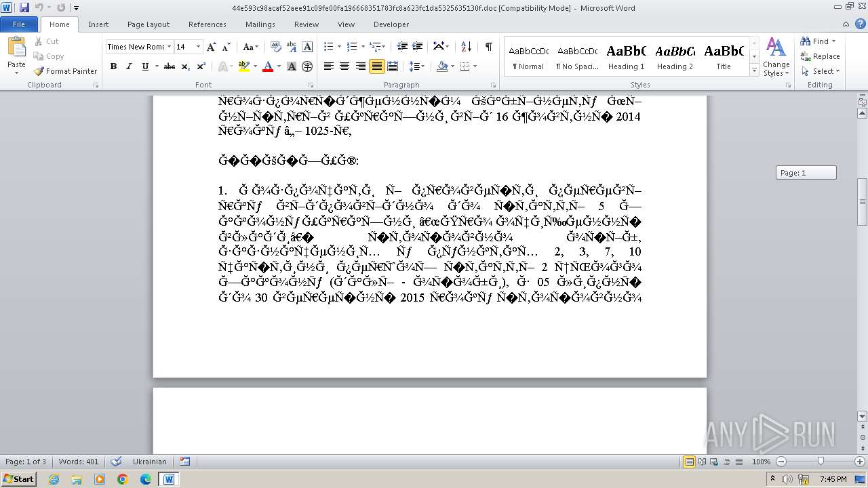
Task: Toggle underline formatting
Action: 145,66
